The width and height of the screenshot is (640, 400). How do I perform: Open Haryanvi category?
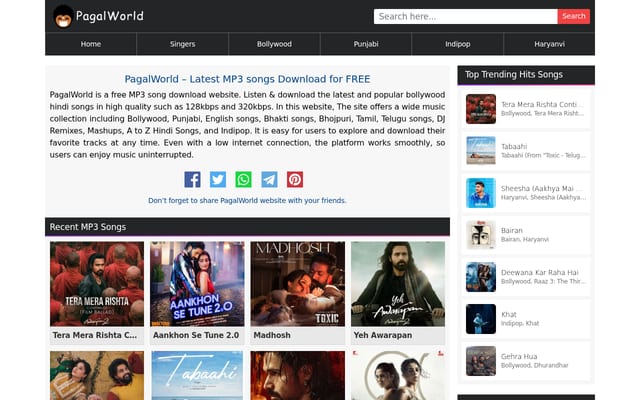click(x=549, y=44)
